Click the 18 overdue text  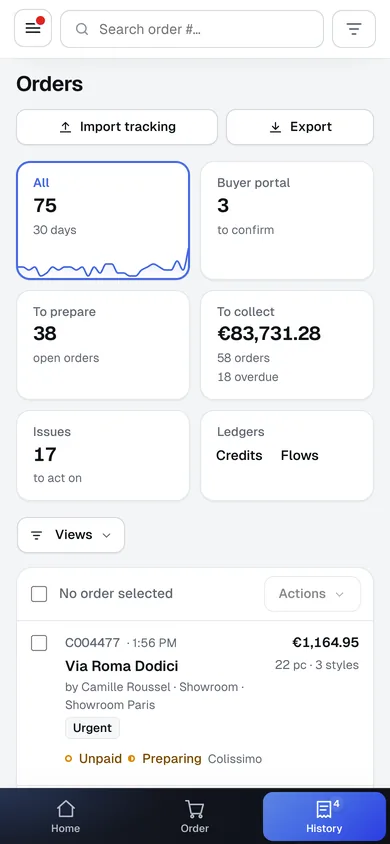pyautogui.click(x=248, y=377)
